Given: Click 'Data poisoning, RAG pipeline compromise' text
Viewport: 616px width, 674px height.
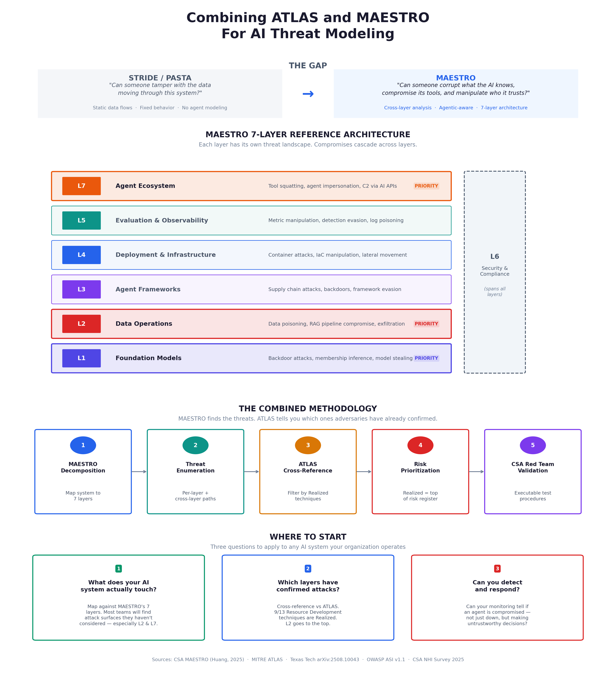Looking at the screenshot, I should [336, 324].
